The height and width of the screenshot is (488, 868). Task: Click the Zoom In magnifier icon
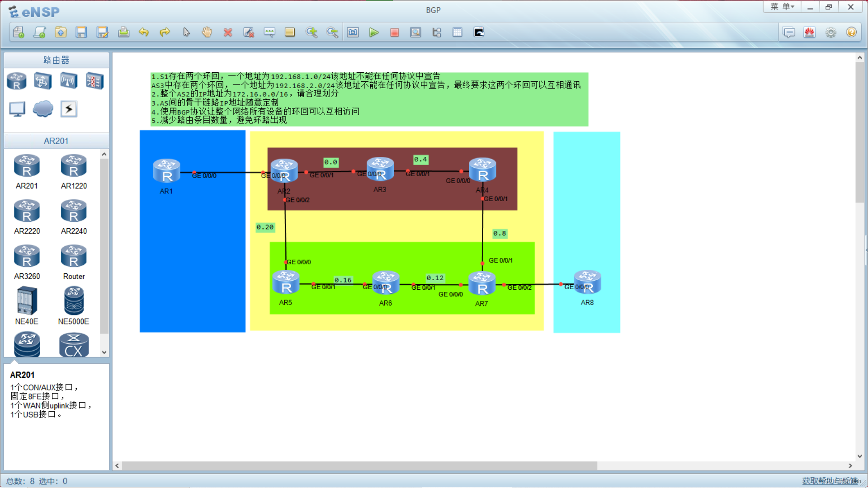(x=311, y=32)
